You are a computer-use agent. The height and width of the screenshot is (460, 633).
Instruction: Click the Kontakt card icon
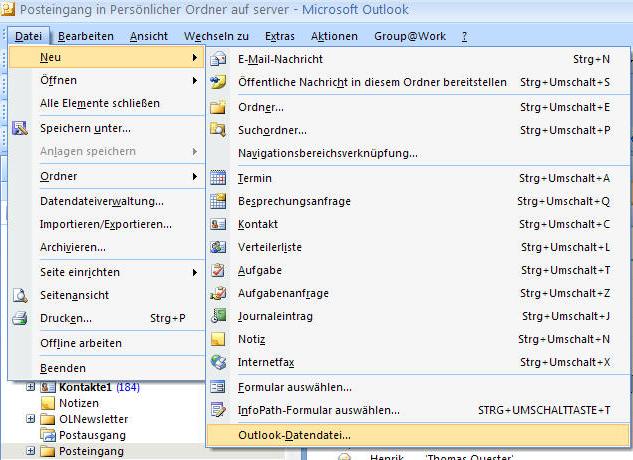[x=218, y=224]
